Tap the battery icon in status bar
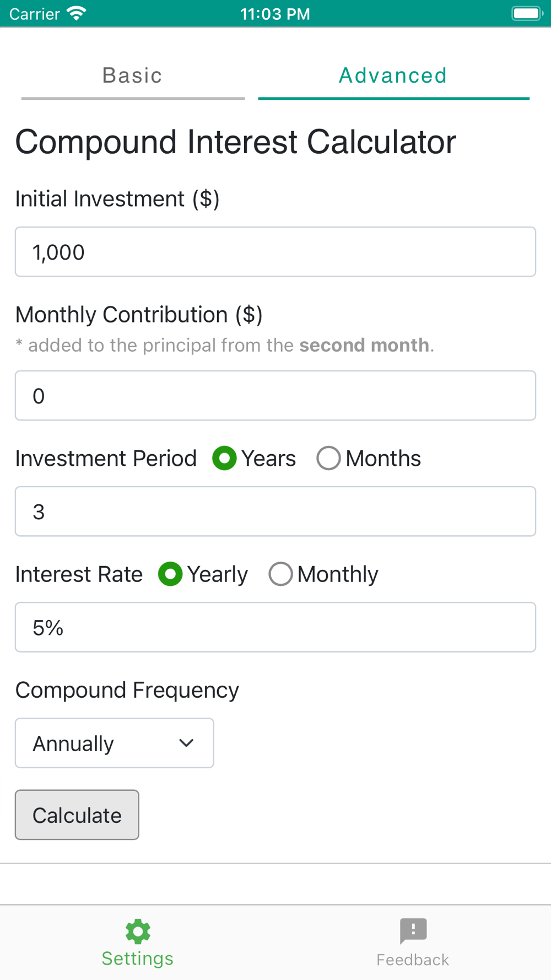 tap(527, 13)
